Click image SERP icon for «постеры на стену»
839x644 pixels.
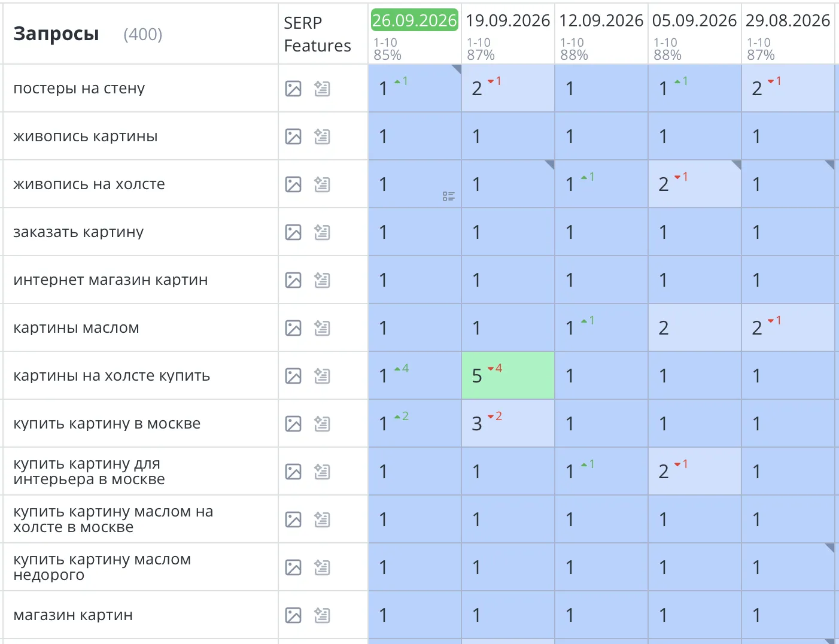pyautogui.click(x=293, y=89)
